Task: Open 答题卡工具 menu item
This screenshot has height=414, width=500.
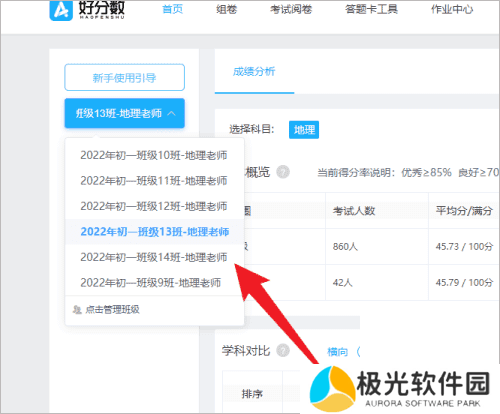Action: coord(371,9)
